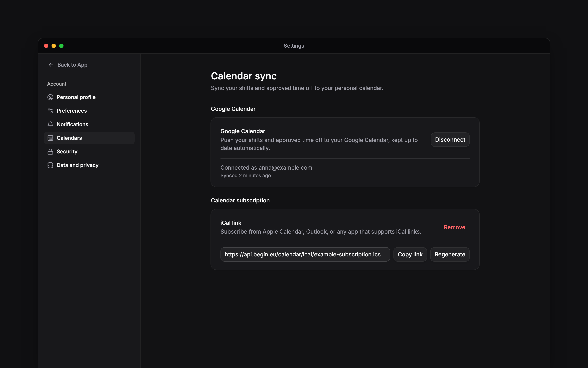Regenerate the iCal link

[x=450, y=254]
